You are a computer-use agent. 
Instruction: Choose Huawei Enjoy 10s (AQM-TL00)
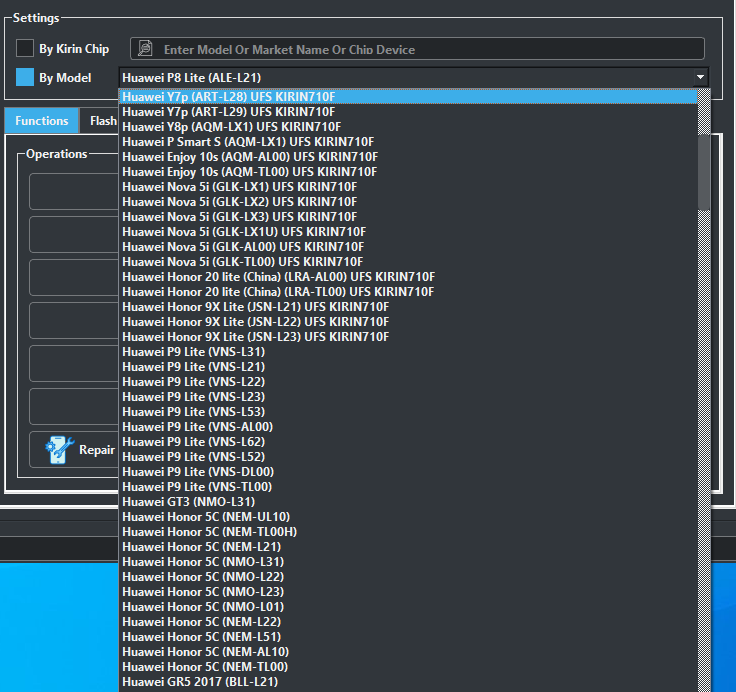(x=408, y=172)
